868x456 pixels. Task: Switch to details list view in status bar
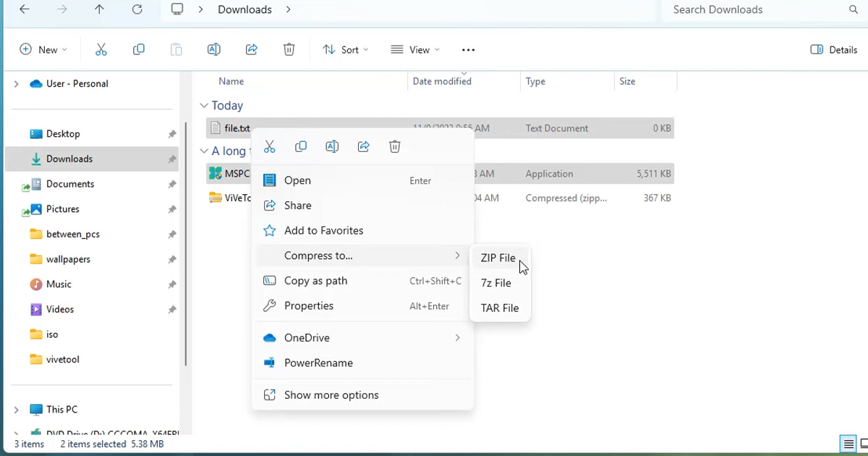pyautogui.click(x=847, y=444)
